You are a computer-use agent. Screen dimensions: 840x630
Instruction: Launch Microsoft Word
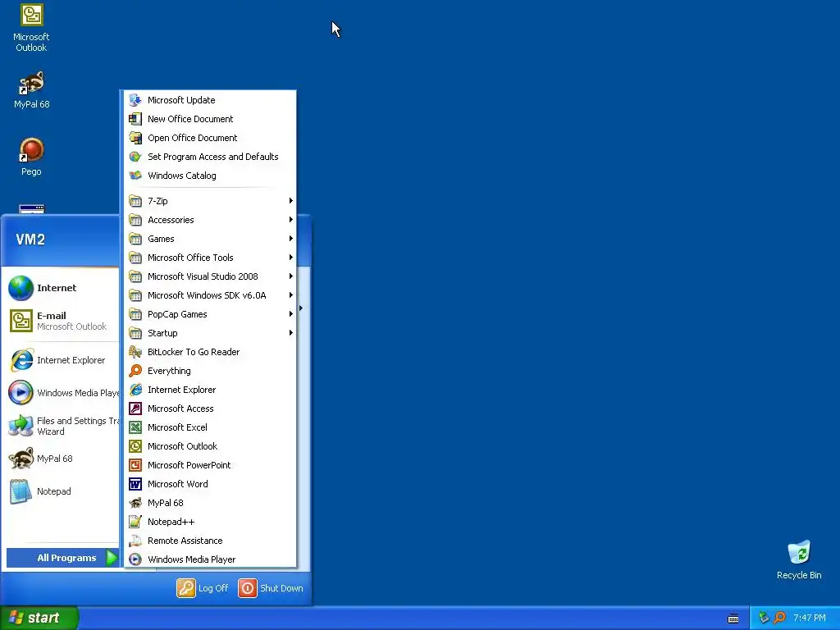pyautogui.click(x=209, y=484)
